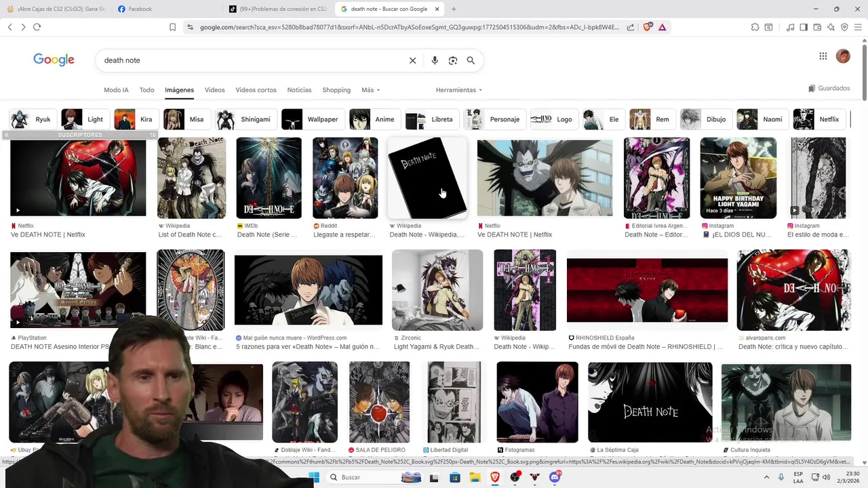Open RHINOSHIELD España red banner thumbnail
The width and height of the screenshot is (868, 488).
point(647,290)
